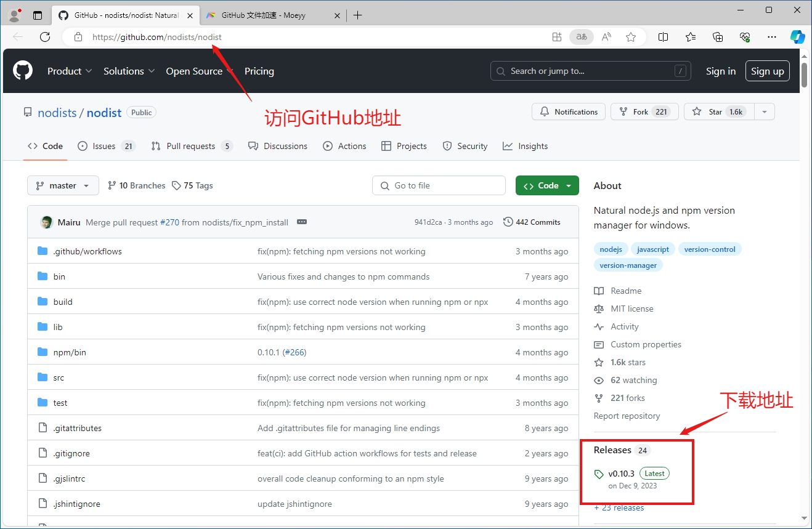812x529 pixels.
Task: Open the src folder
Action: click(x=59, y=378)
